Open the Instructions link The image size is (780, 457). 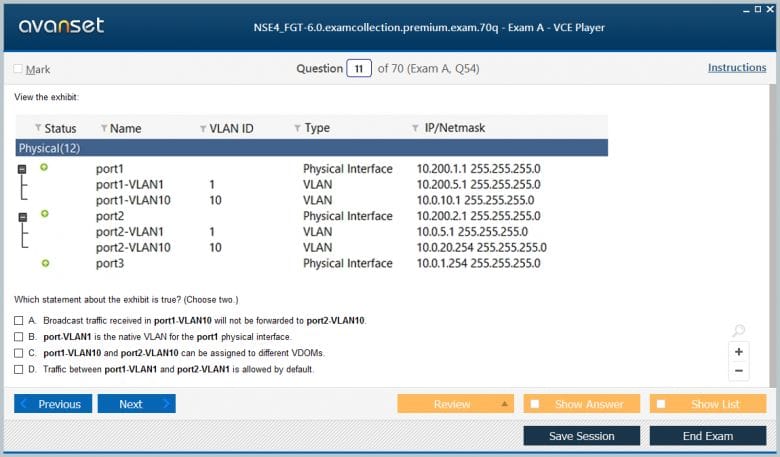[736, 68]
